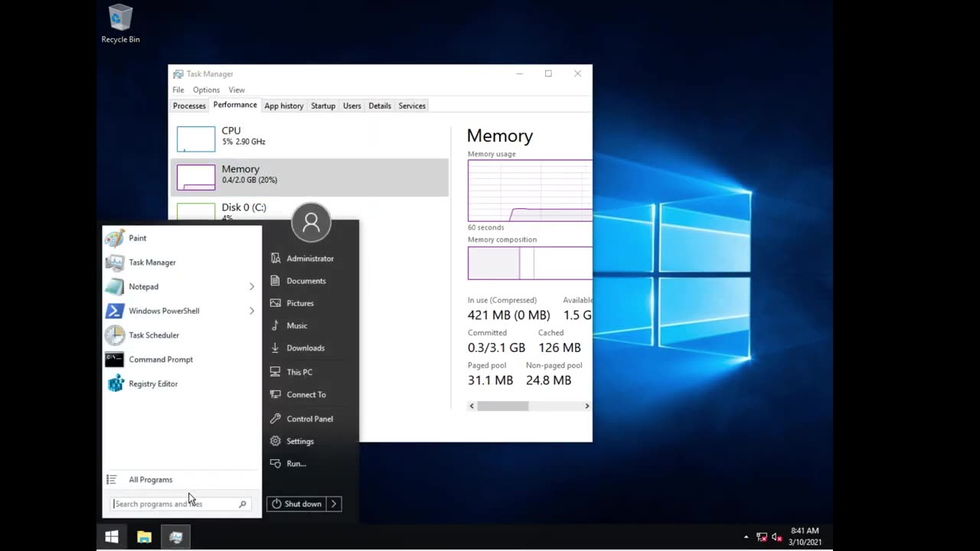Switch to the Details tab
This screenshot has height=551, width=980.
click(x=380, y=106)
